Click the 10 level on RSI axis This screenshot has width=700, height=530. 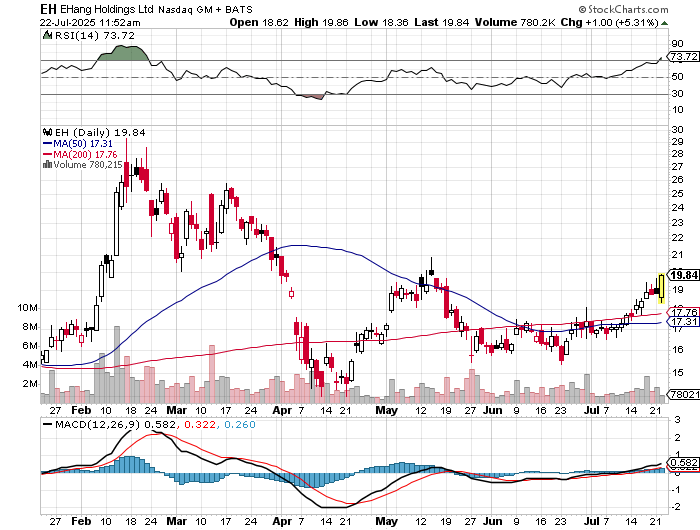677,110
